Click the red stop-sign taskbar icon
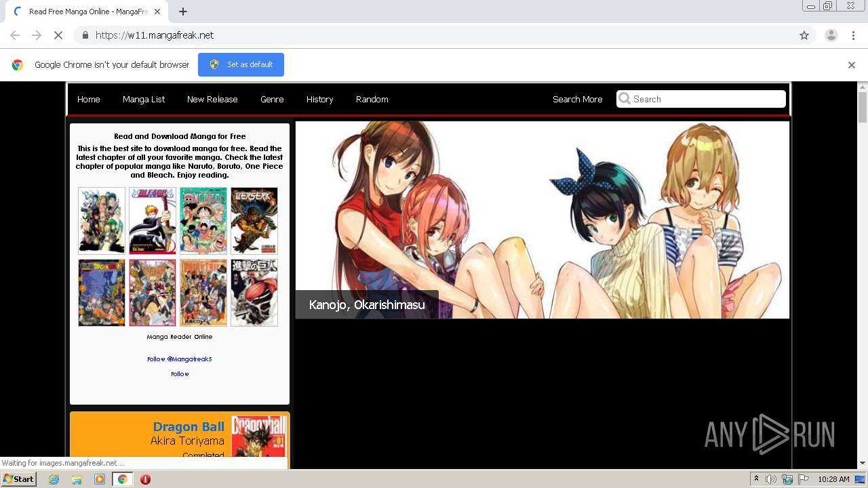This screenshot has height=488, width=868. coord(145,479)
